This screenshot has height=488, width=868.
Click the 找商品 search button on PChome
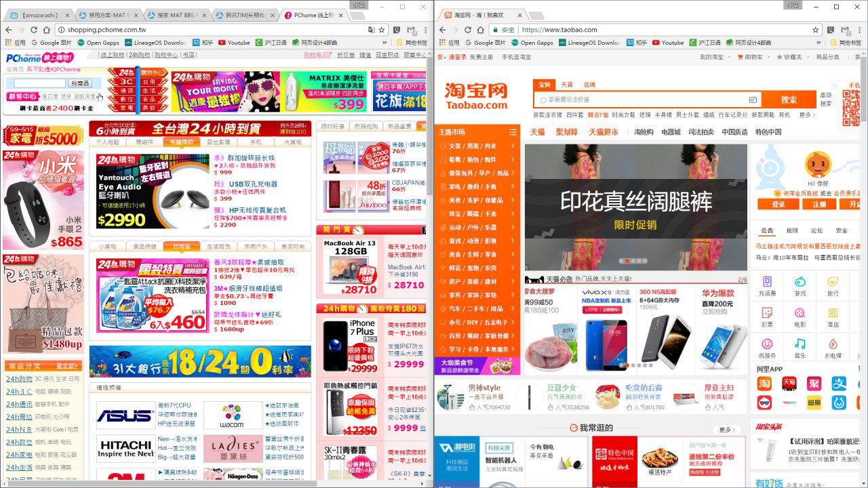tap(80, 83)
